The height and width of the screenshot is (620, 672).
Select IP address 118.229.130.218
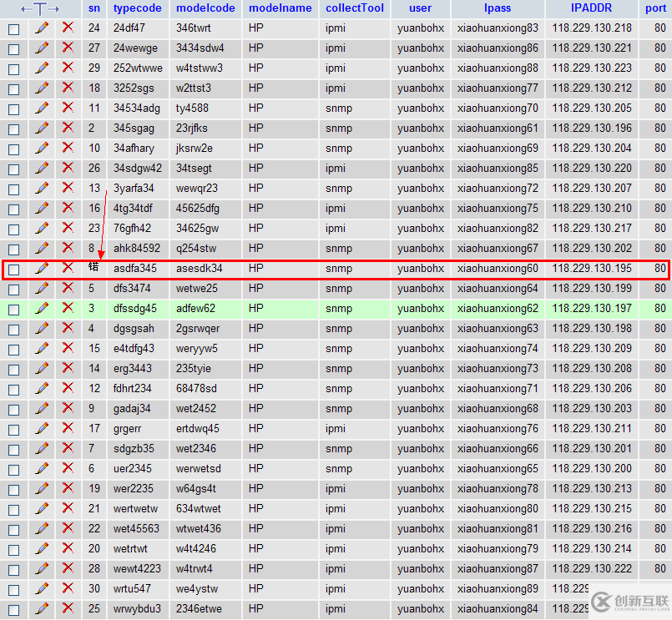pos(592,28)
